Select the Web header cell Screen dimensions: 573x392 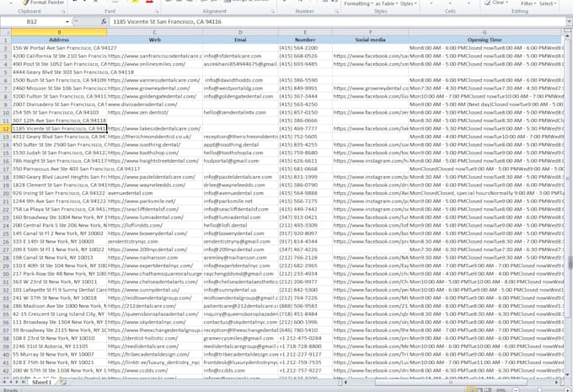pyautogui.click(x=154, y=40)
